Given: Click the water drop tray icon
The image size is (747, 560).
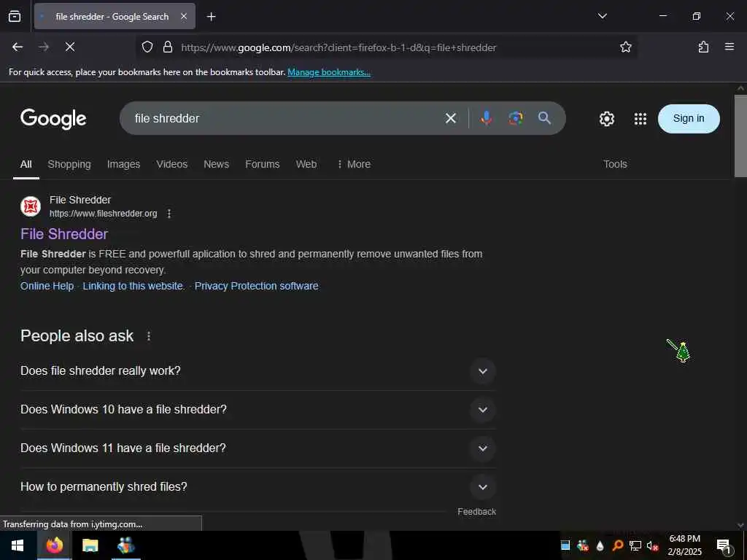Looking at the screenshot, I should [600, 546].
